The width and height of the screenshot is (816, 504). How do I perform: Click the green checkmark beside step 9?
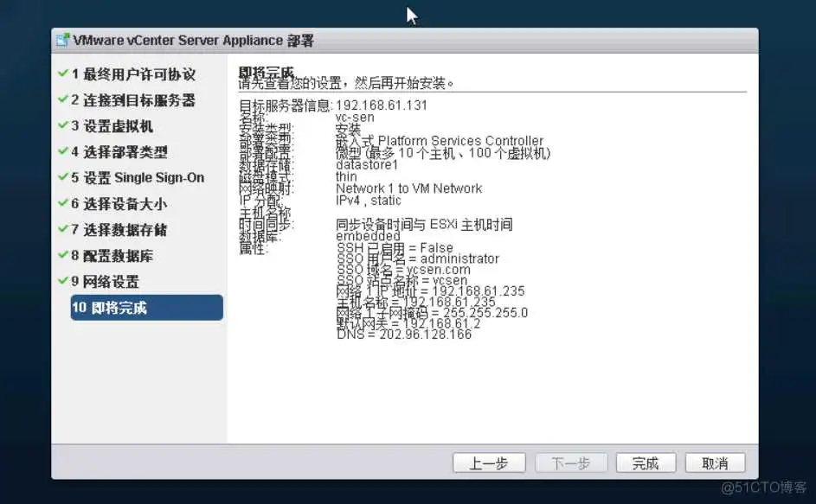63,280
